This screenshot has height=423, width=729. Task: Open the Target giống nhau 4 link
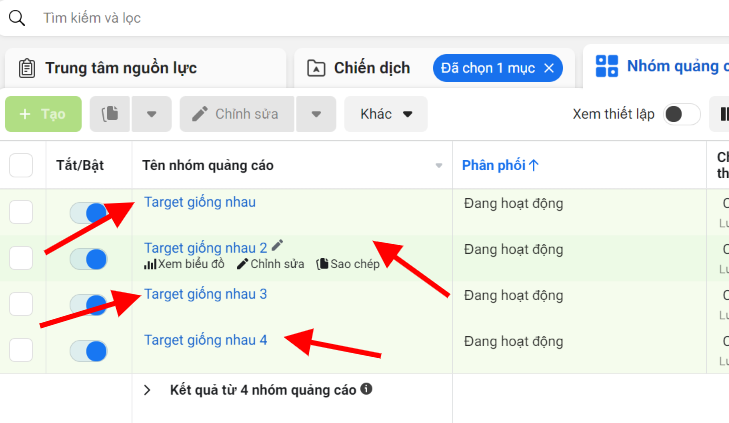tap(205, 340)
